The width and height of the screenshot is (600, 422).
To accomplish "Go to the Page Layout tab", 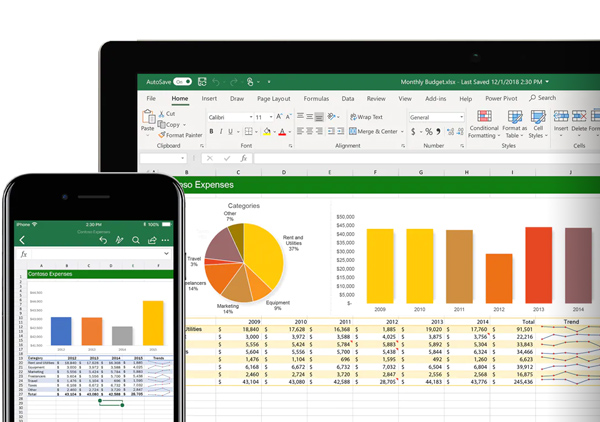I will tap(274, 99).
